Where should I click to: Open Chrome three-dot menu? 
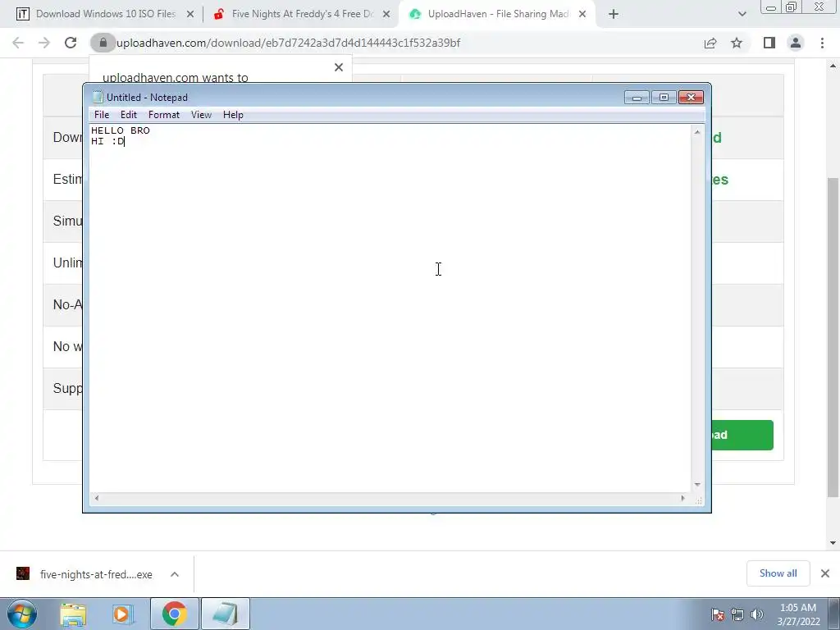pos(822,43)
